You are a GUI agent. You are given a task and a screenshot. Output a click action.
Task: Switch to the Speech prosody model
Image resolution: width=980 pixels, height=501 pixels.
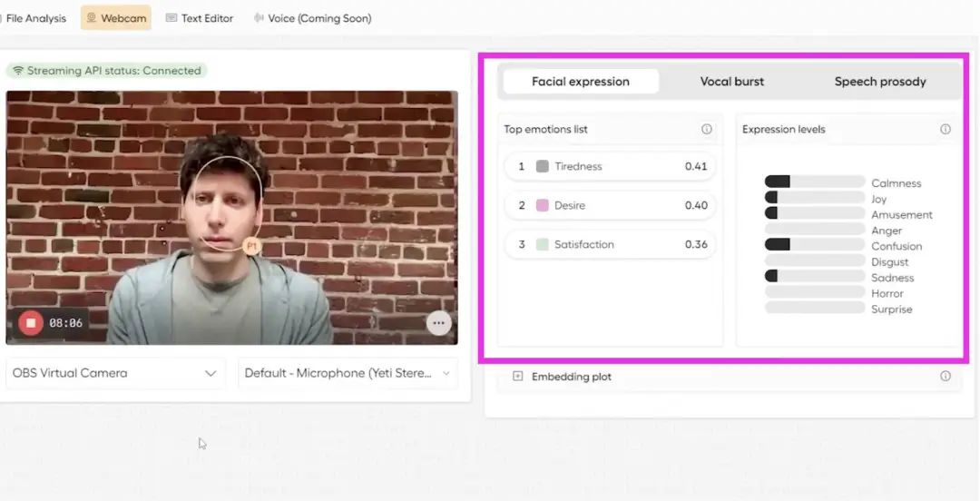880,82
